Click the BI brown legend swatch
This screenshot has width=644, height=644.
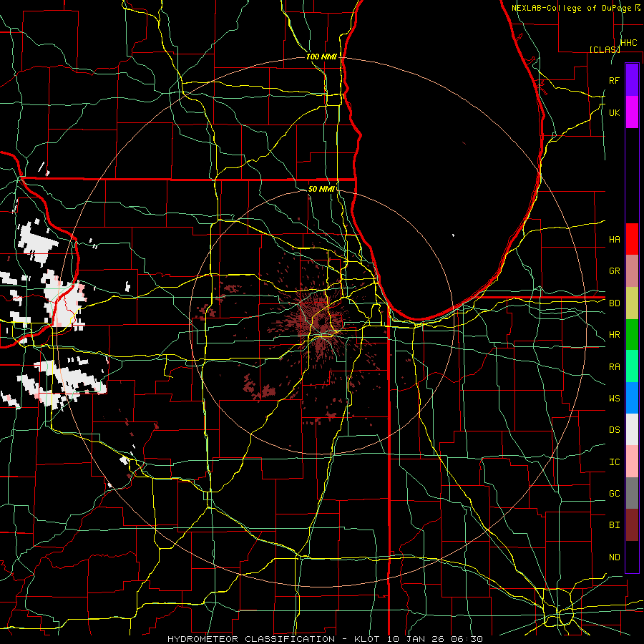click(x=632, y=525)
